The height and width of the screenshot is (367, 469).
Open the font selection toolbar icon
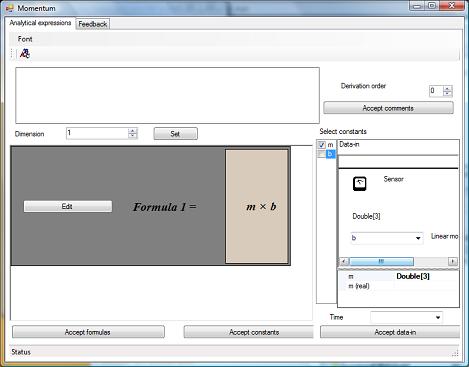[x=24, y=53]
